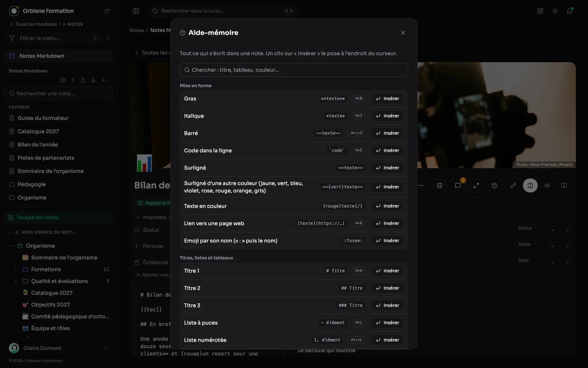
Task: Click the import upload icon in the notes sidebar
Action: pyautogui.click(x=83, y=80)
